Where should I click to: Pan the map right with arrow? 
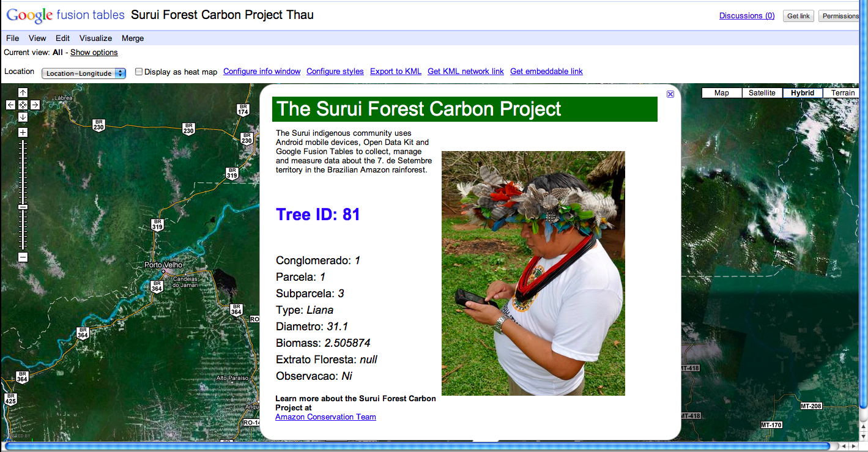click(35, 105)
